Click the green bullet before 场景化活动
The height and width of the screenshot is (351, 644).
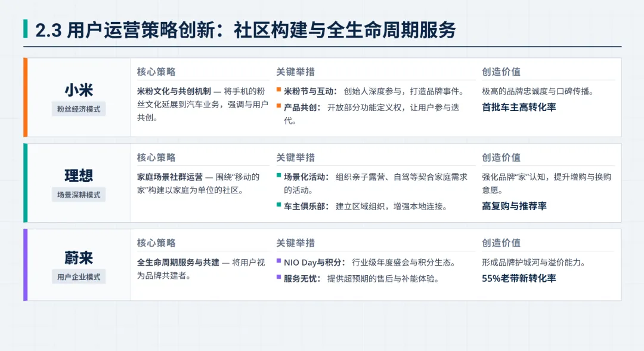[x=279, y=175]
